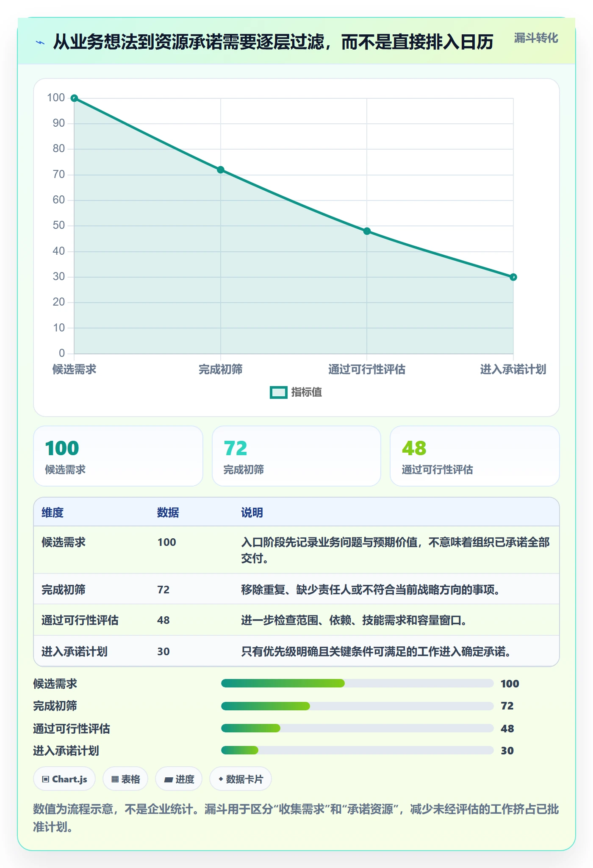
Task: Click the 说明 column header
Action: tap(252, 512)
